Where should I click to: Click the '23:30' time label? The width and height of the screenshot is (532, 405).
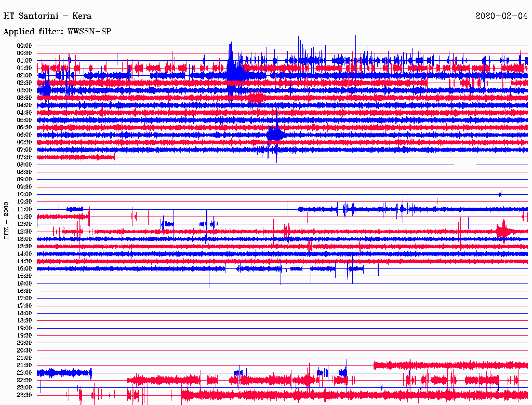[24, 395]
